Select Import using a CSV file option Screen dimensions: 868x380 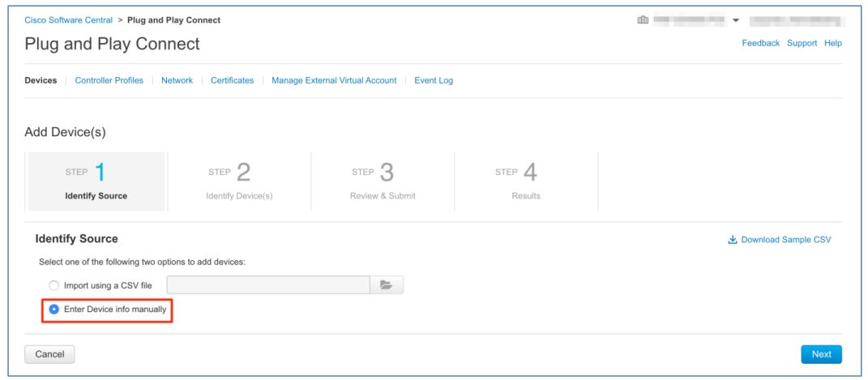click(54, 286)
